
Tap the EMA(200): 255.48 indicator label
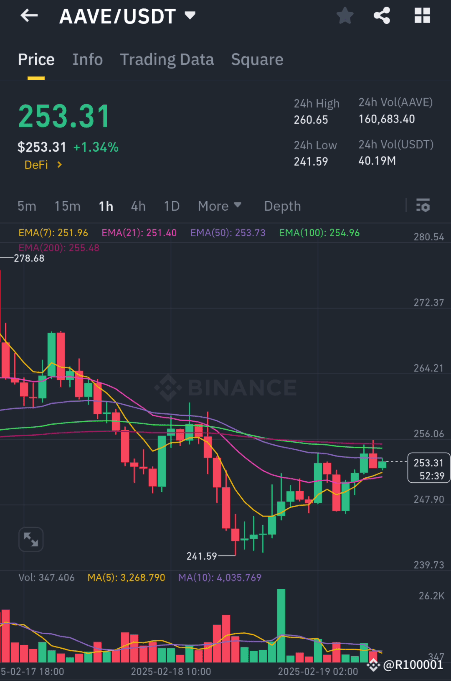pos(59,248)
